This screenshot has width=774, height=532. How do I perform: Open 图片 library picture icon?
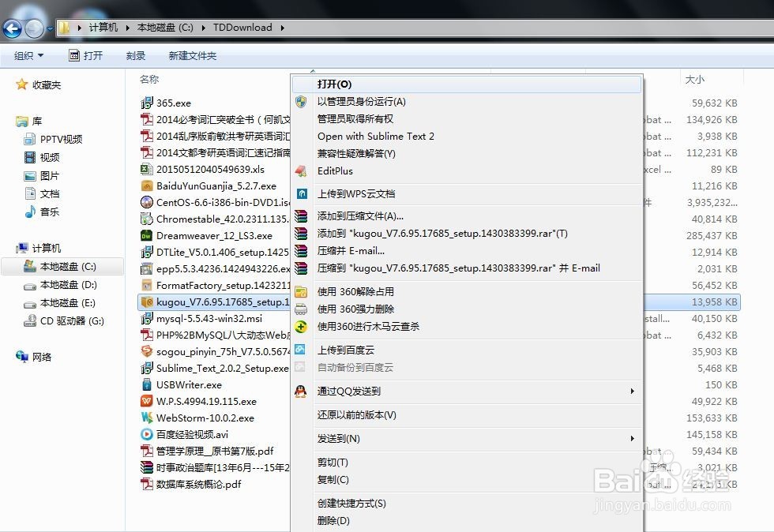(30, 176)
